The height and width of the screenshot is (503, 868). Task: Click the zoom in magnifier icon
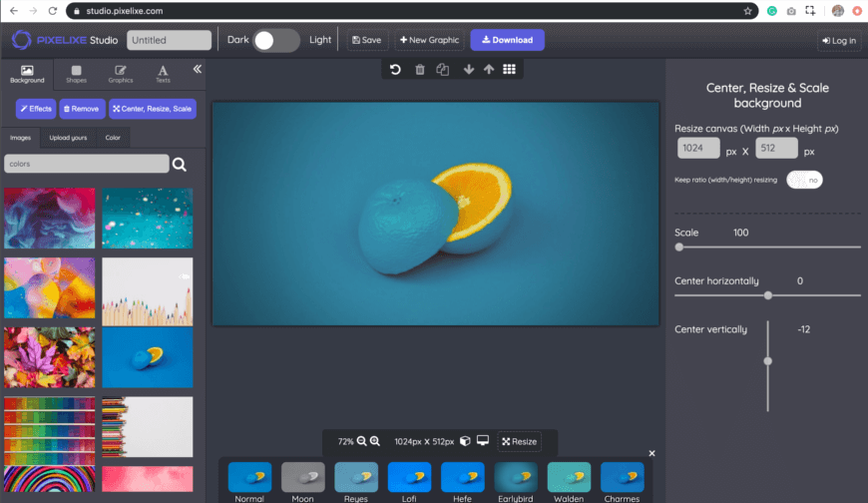[375, 441]
